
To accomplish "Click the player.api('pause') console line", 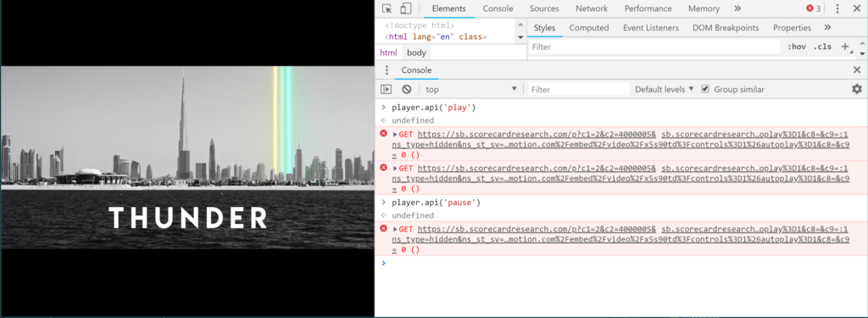I will pos(436,203).
